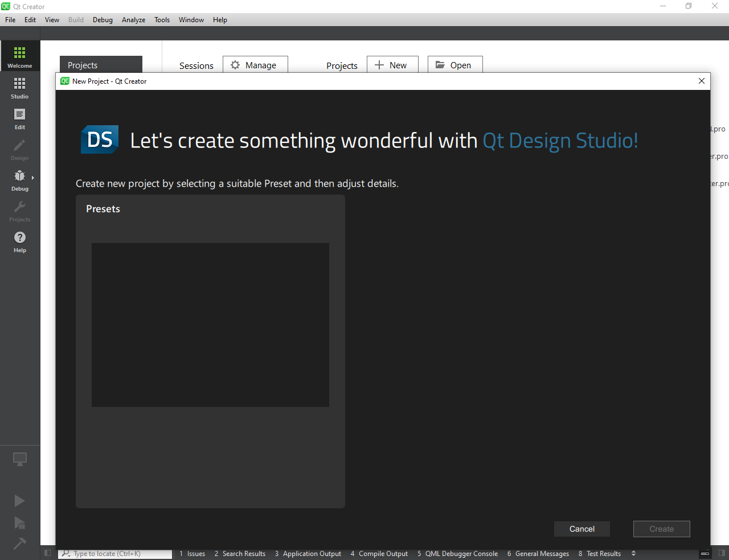Expand the Debug mode submenu arrow
The width and height of the screenshot is (729, 560).
tap(33, 178)
